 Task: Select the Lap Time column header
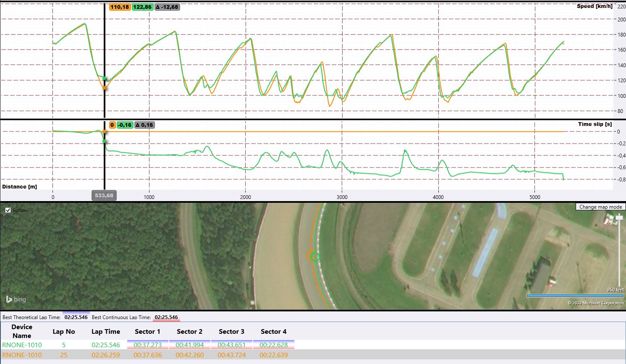click(106, 332)
